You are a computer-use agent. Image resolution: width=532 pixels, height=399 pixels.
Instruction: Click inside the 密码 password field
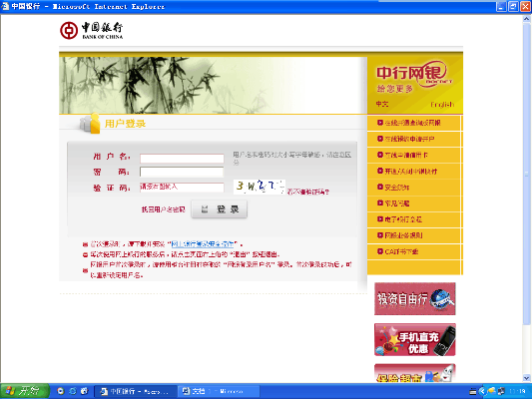click(x=182, y=172)
